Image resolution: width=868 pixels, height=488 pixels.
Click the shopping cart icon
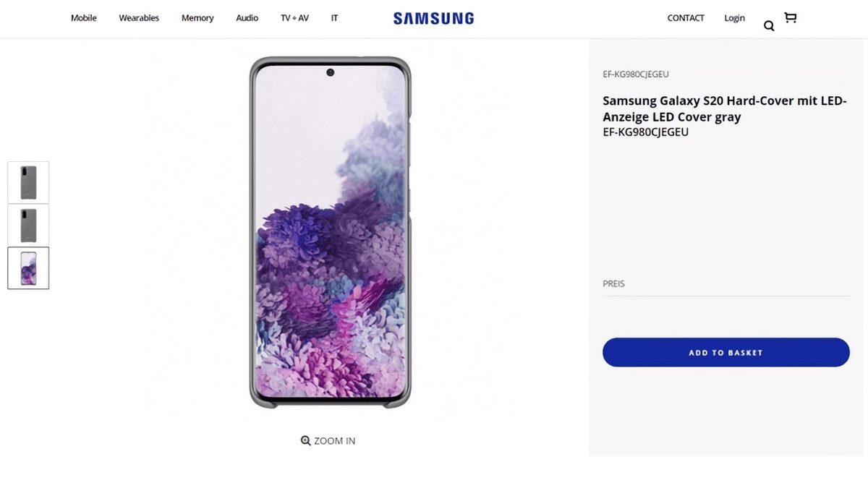pyautogui.click(x=789, y=16)
